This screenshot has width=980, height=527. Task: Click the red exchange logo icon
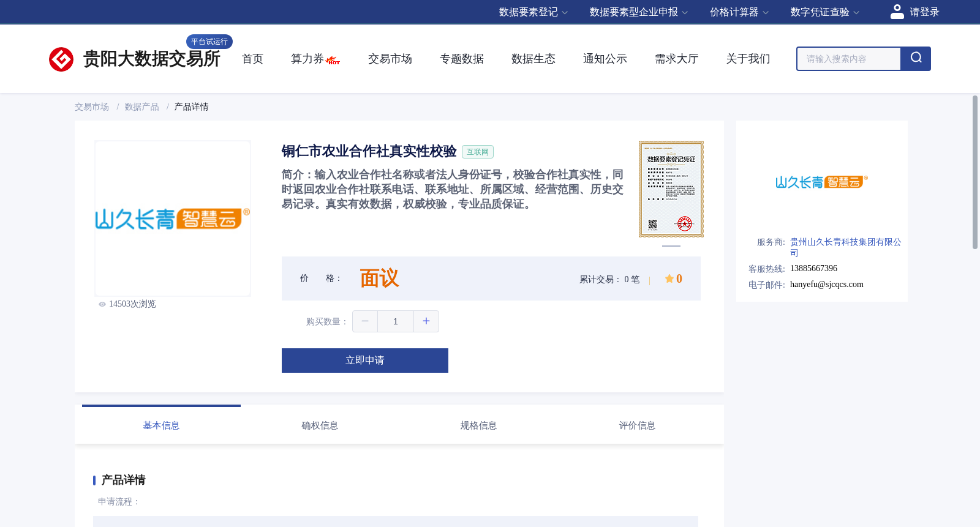(x=61, y=59)
